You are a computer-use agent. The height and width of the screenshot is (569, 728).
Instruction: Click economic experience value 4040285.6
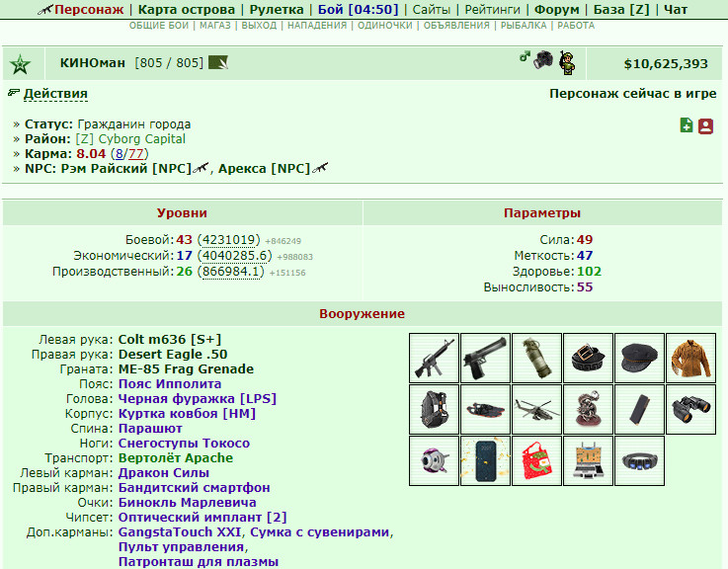235,256
